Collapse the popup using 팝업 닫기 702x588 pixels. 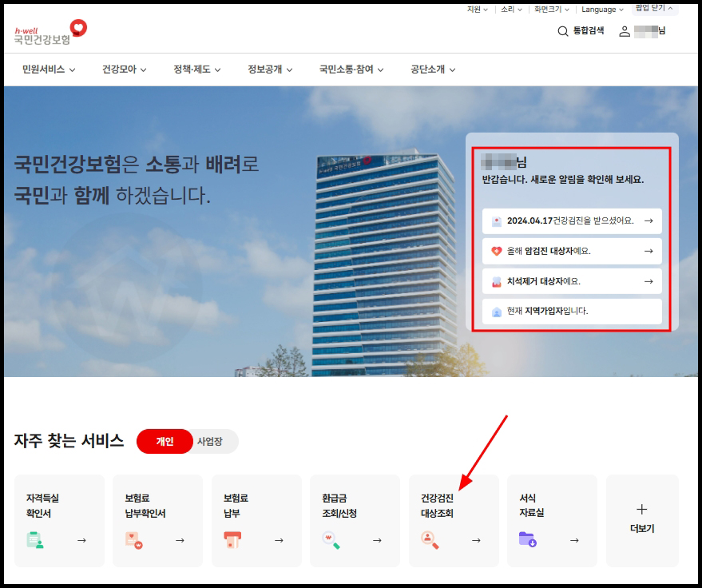[x=652, y=10]
